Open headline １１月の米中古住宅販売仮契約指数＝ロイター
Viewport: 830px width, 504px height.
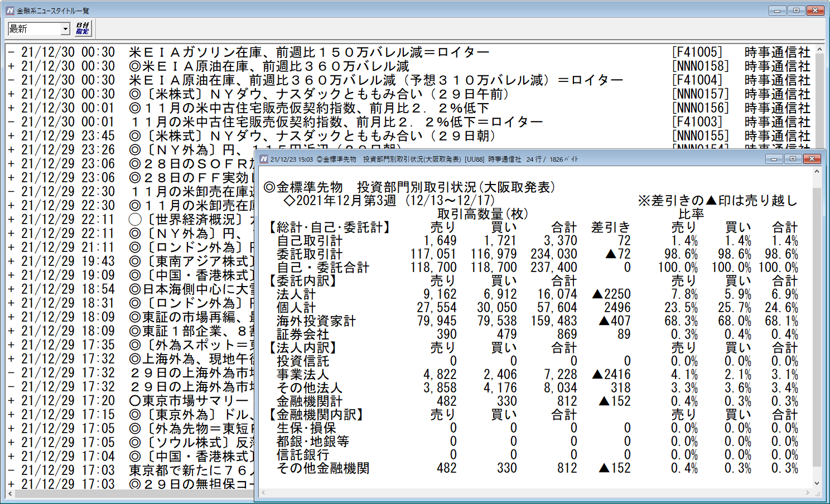pos(336,122)
